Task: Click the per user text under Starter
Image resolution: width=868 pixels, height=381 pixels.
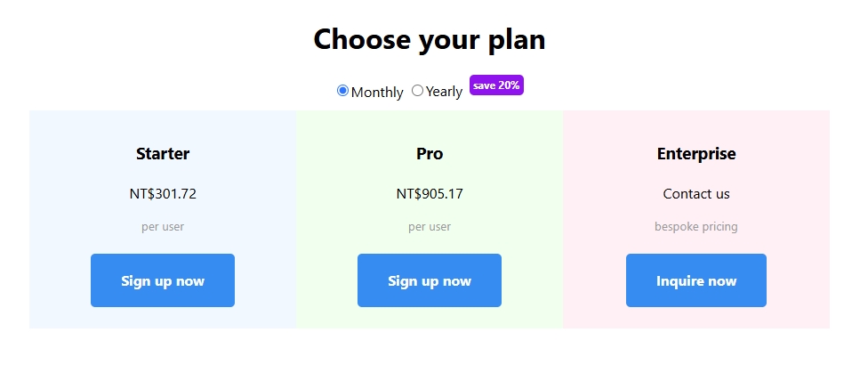Action: coord(163,226)
